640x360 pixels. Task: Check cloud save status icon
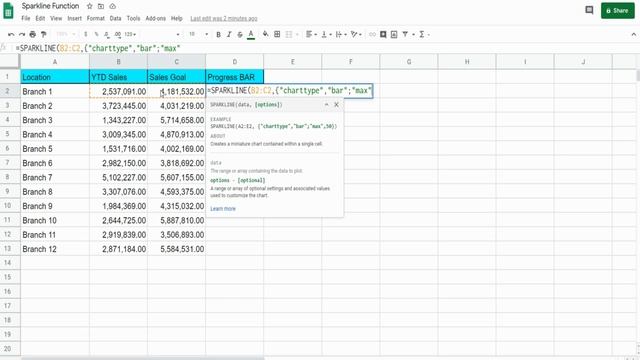coord(113,6)
